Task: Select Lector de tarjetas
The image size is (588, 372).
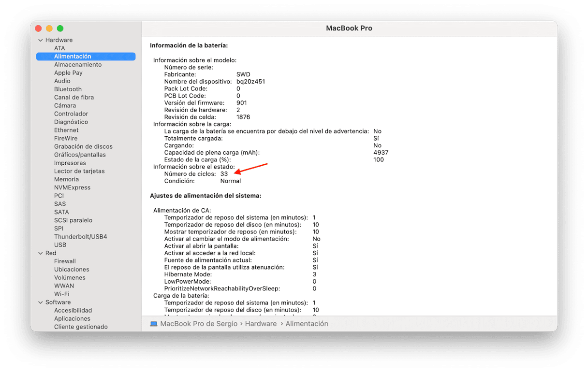Action: [x=79, y=172]
